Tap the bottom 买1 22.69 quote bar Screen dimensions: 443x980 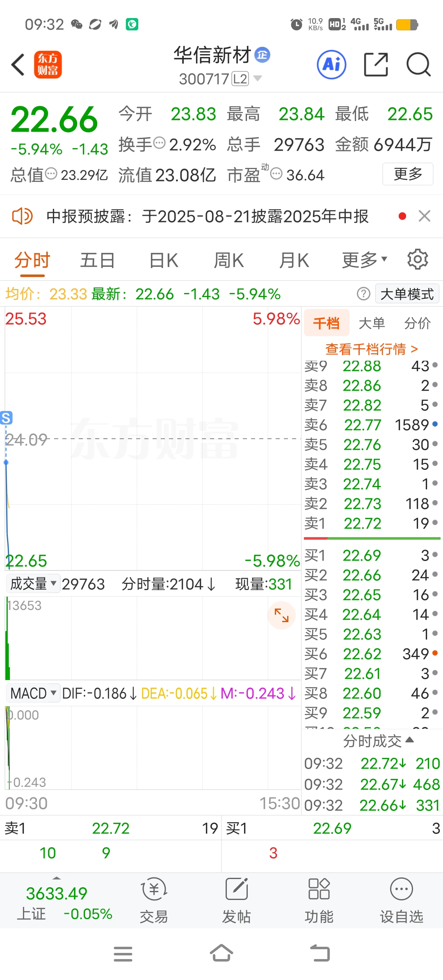coord(333,828)
